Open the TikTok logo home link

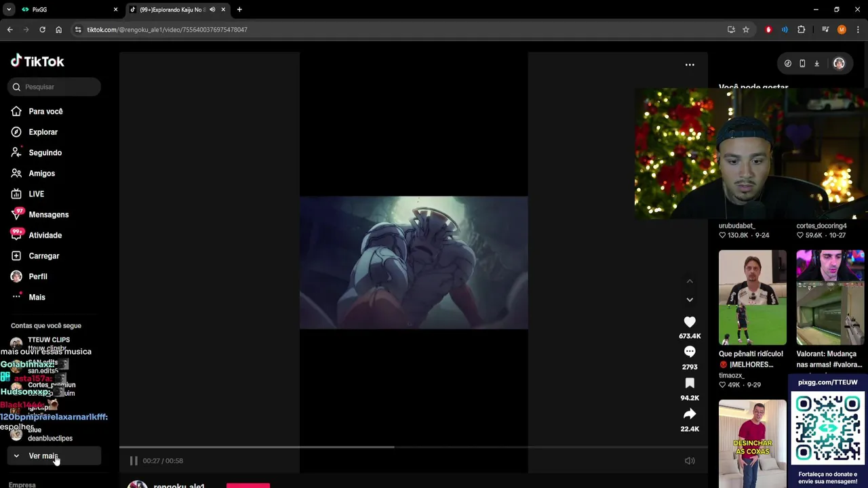coord(37,61)
